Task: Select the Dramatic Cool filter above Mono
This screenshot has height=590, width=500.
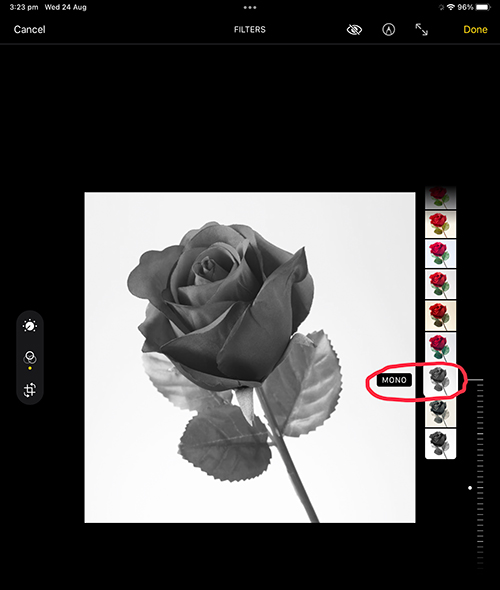Action: [x=440, y=347]
